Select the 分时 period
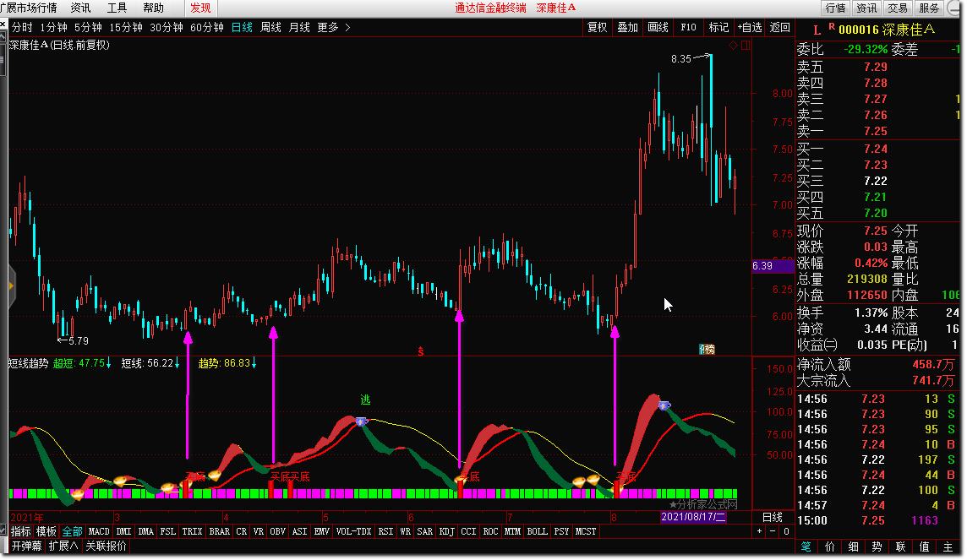This screenshot has width=967, height=560. (x=22, y=27)
